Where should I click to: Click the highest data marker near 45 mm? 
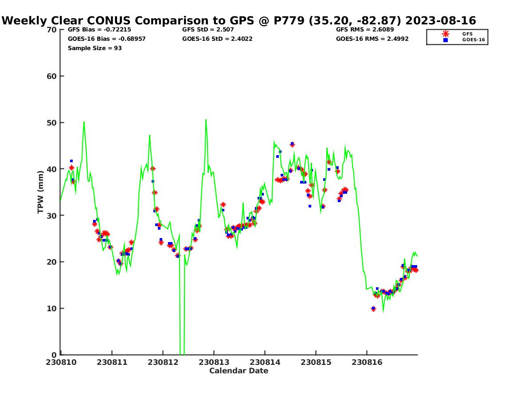click(x=292, y=144)
